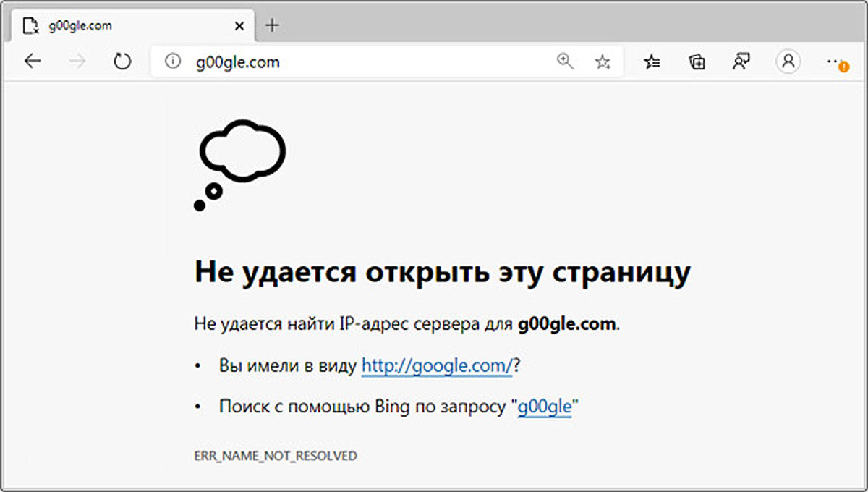Click heading "Не удается открыть эту страницу"

point(443,272)
